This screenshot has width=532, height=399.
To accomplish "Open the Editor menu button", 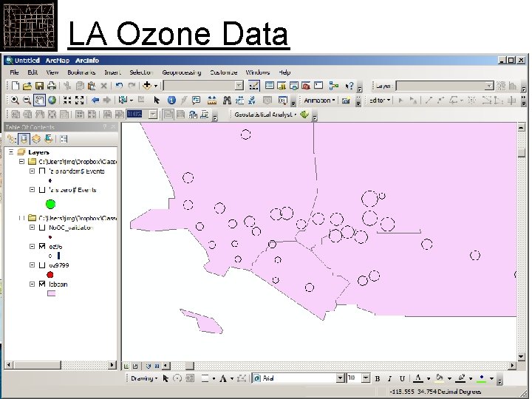I will [380, 100].
